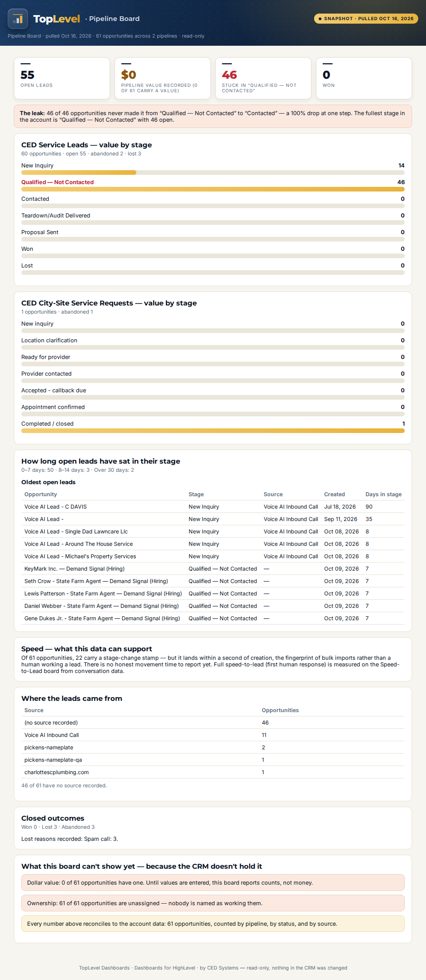The height and width of the screenshot is (980, 426).
Task: Select the 55 Open Leads card
Action: coord(62,78)
